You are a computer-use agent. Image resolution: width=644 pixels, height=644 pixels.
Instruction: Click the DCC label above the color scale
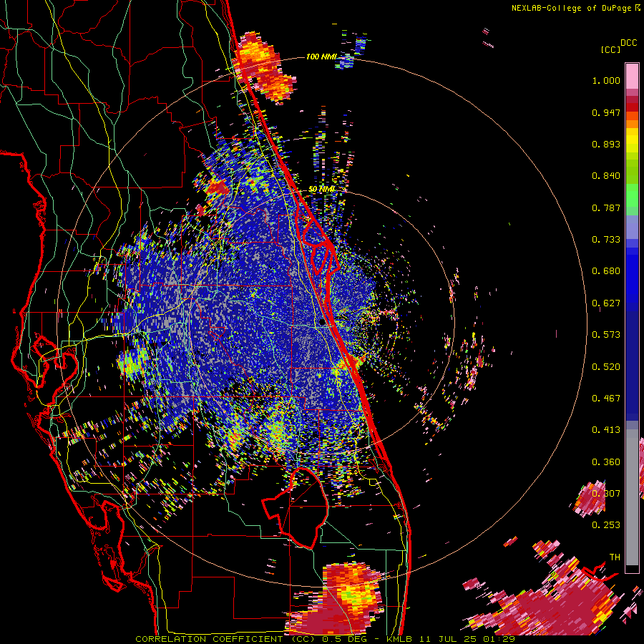coord(628,43)
